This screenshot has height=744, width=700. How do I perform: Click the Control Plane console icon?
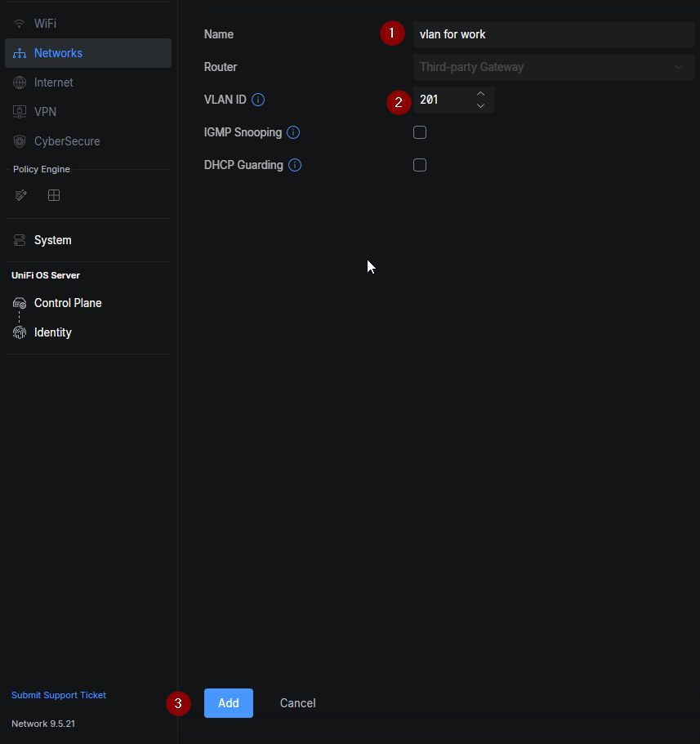(20, 303)
